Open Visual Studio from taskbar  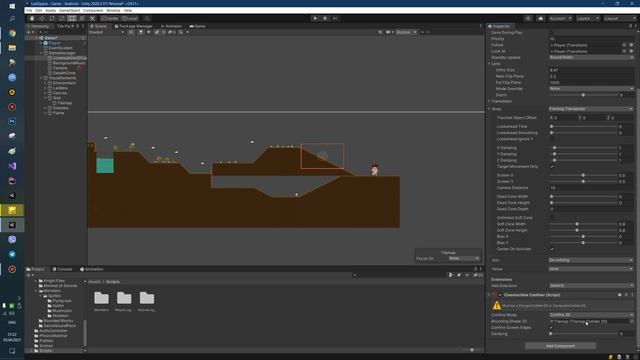[x=12, y=166]
